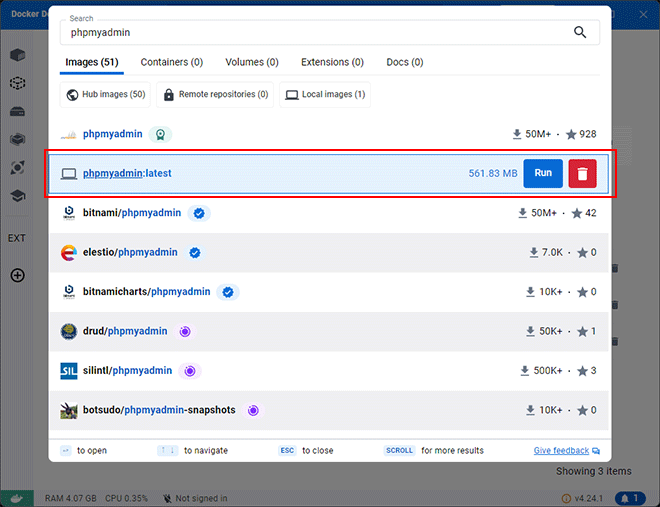Screen dimensions: 660x507
Task: Click the ESC key hint
Action: 287,451
